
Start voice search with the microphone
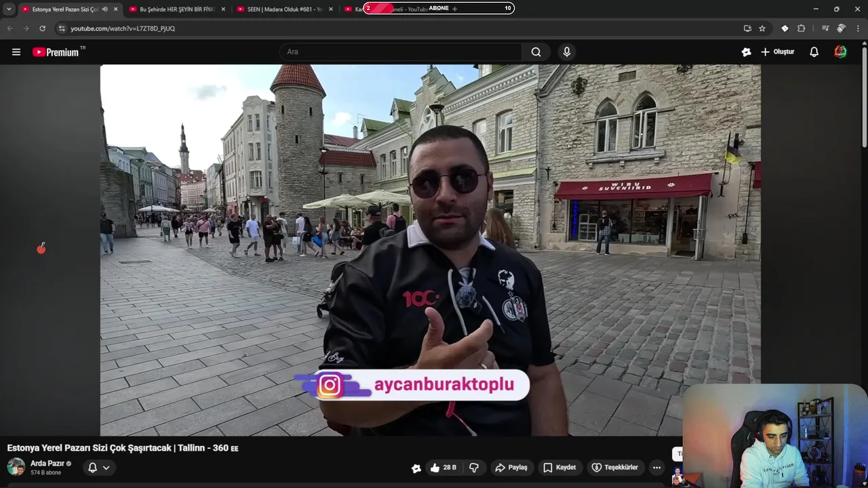click(567, 52)
